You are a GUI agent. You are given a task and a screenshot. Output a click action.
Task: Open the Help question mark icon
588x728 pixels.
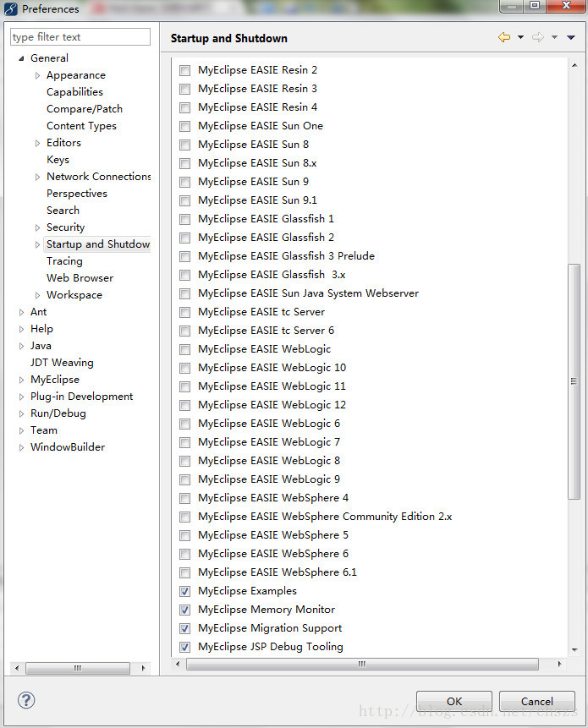[x=26, y=700]
